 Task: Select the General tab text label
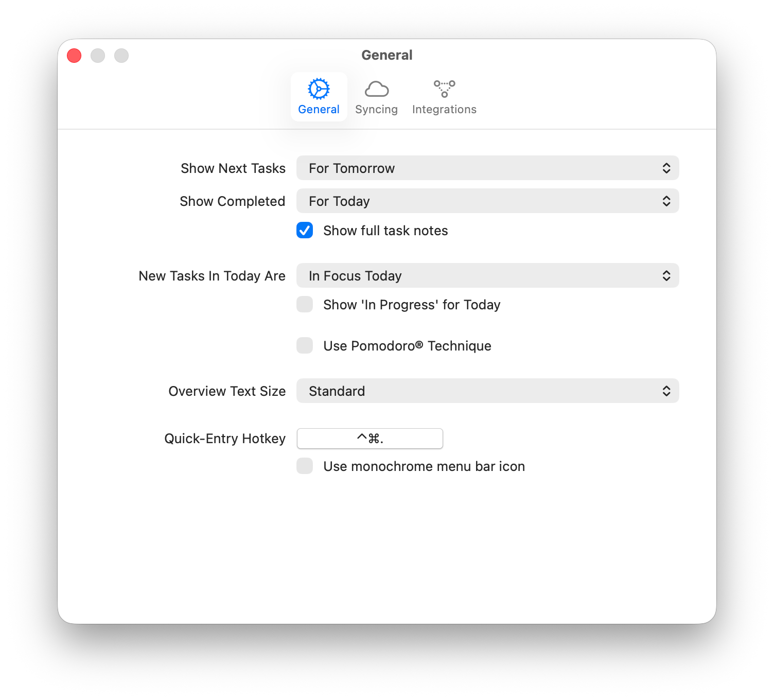click(x=319, y=110)
